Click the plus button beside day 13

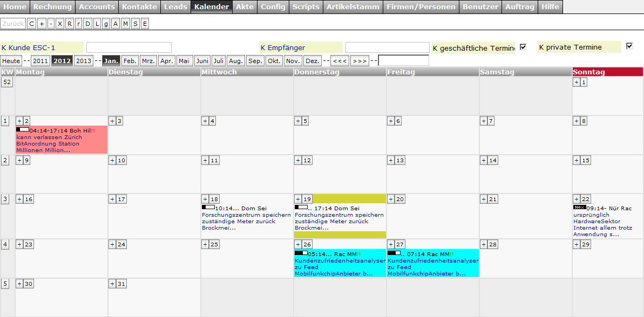391,160
